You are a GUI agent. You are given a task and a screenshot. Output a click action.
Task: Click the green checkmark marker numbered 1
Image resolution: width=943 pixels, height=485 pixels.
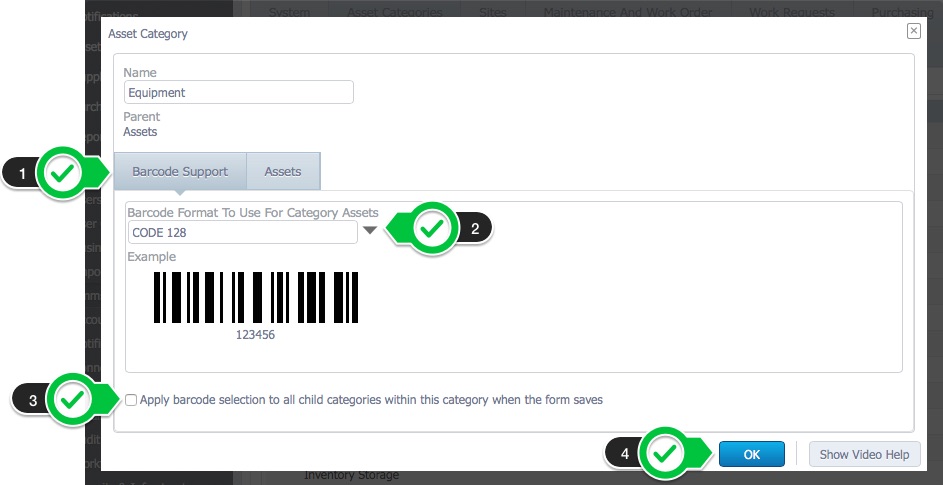coord(63,173)
